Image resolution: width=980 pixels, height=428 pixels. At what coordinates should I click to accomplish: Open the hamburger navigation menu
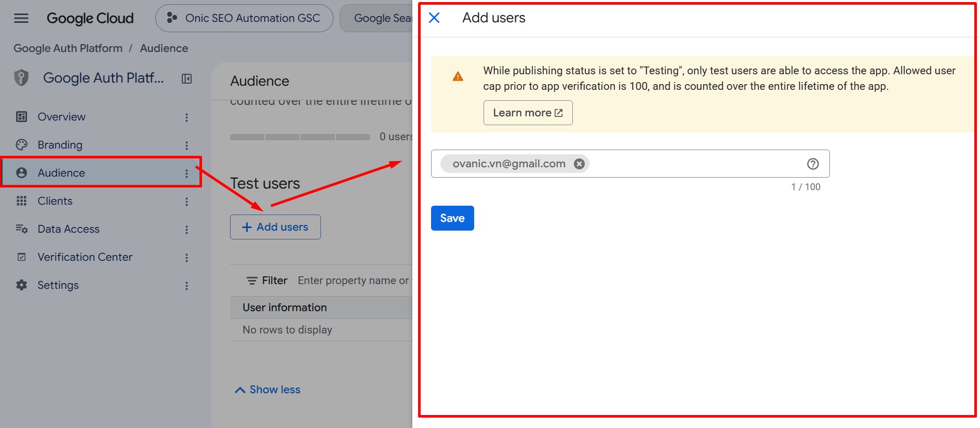coord(21,18)
